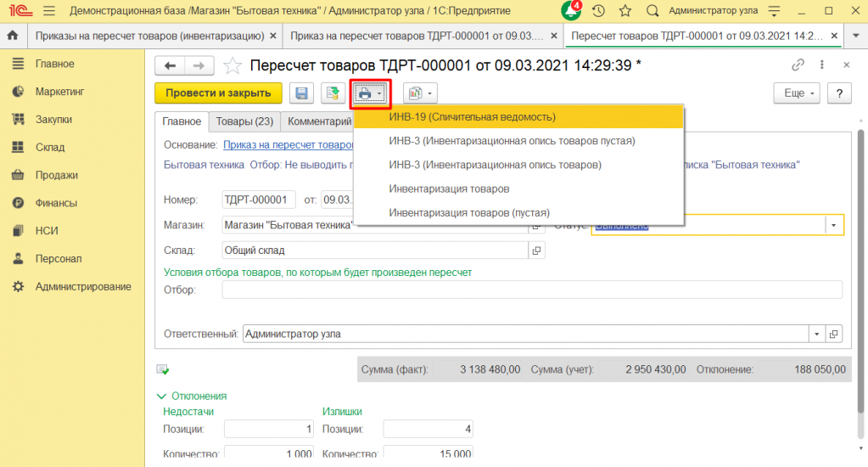868x467 pixels.
Task: Select ИНВ-3 опись товаров пустая
Action: (518, 141)
